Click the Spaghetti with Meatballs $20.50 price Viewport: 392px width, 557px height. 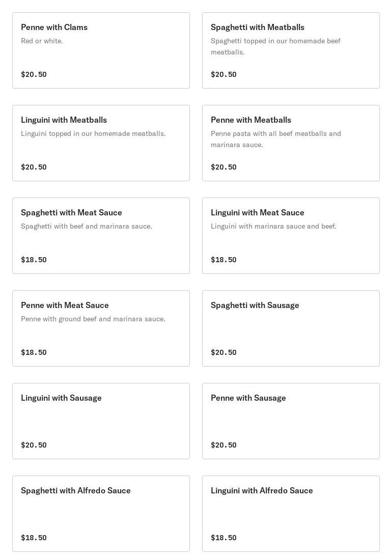[223, 74]
